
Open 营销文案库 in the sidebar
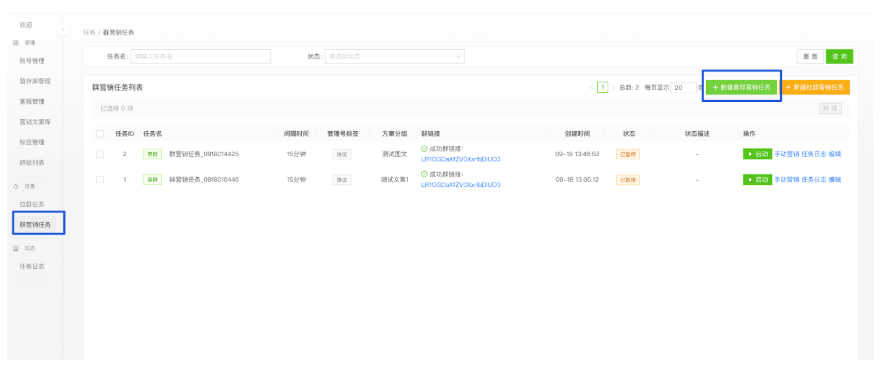pyautogui.click(x=35, y=122)
